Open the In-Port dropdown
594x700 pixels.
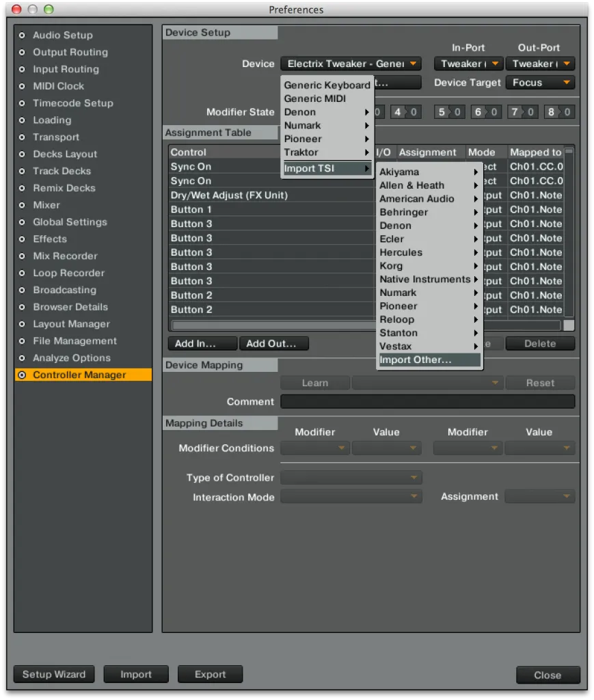point(469,64)
